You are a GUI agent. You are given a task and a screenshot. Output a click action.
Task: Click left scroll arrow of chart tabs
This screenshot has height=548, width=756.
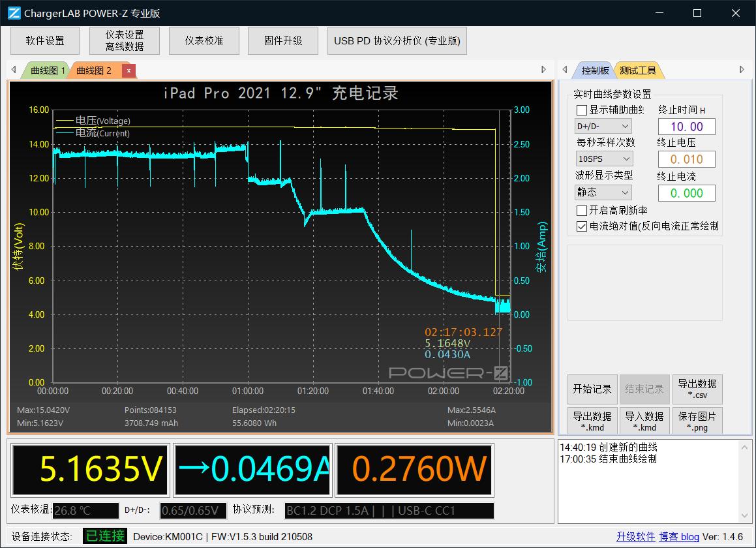tap(14, 70)
